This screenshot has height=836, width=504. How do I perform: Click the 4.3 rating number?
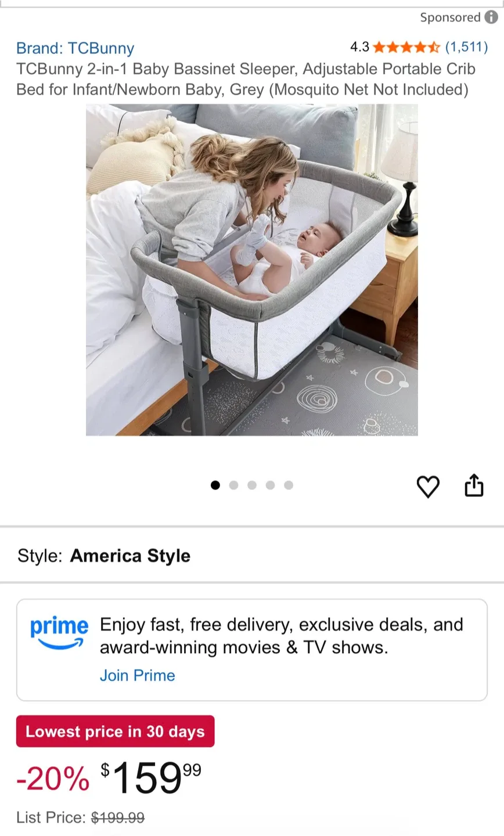click(x=359, y=47)
